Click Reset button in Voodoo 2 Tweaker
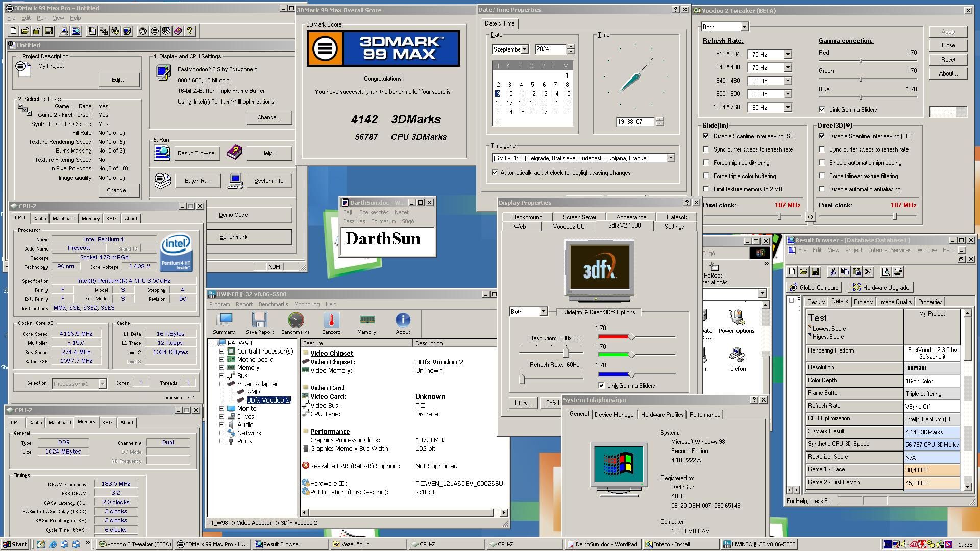This screenshot has width=980, height=551. coord(948,59)
